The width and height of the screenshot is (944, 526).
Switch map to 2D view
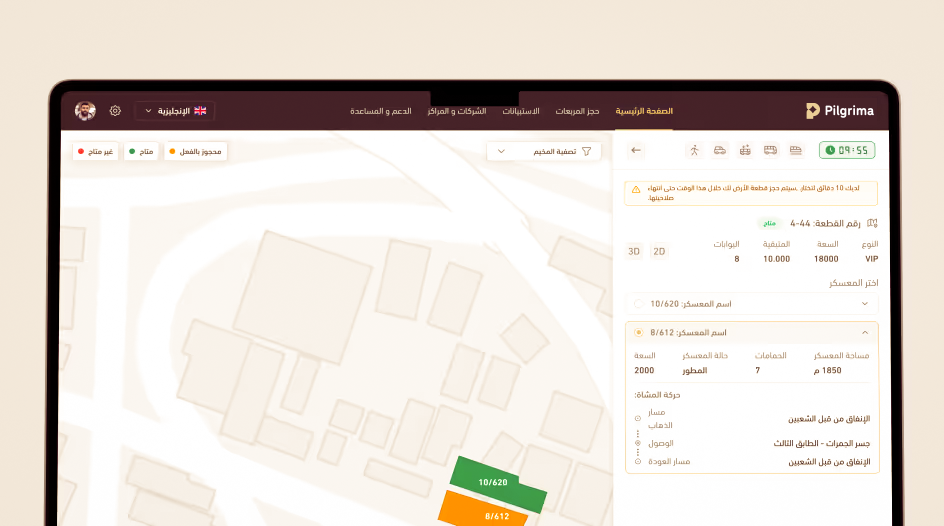point(659,251)
